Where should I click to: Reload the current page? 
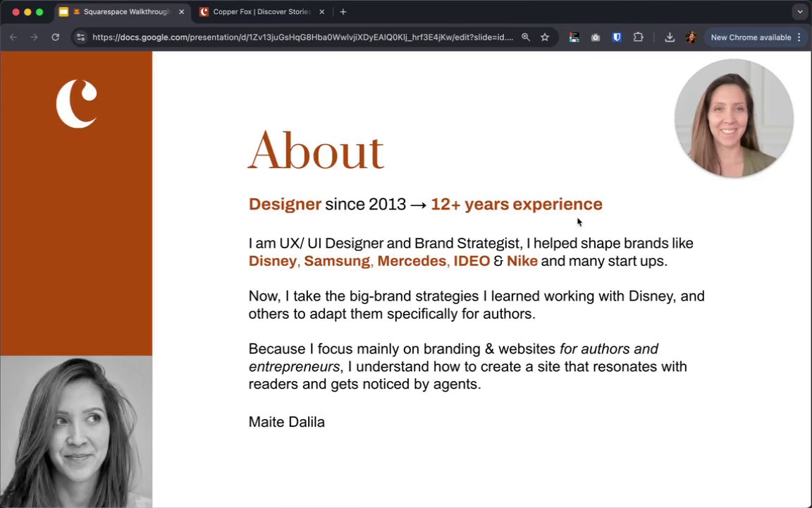click(55, 37)
